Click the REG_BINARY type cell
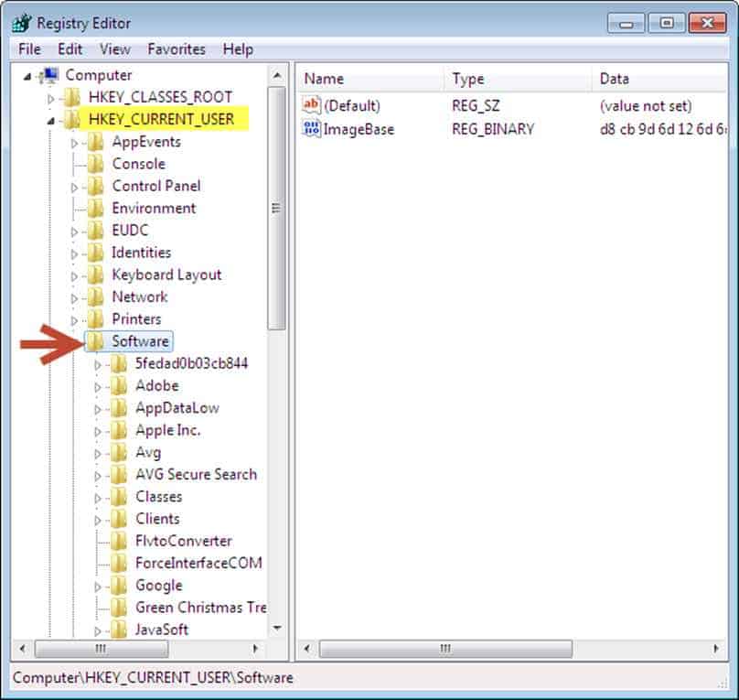Screen dimensions: 739x700 pos(493,129)
